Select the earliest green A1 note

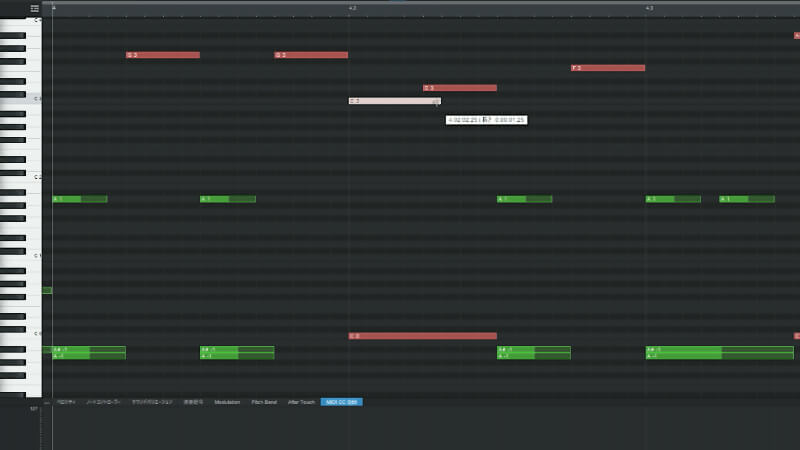(x=80, y=199)
